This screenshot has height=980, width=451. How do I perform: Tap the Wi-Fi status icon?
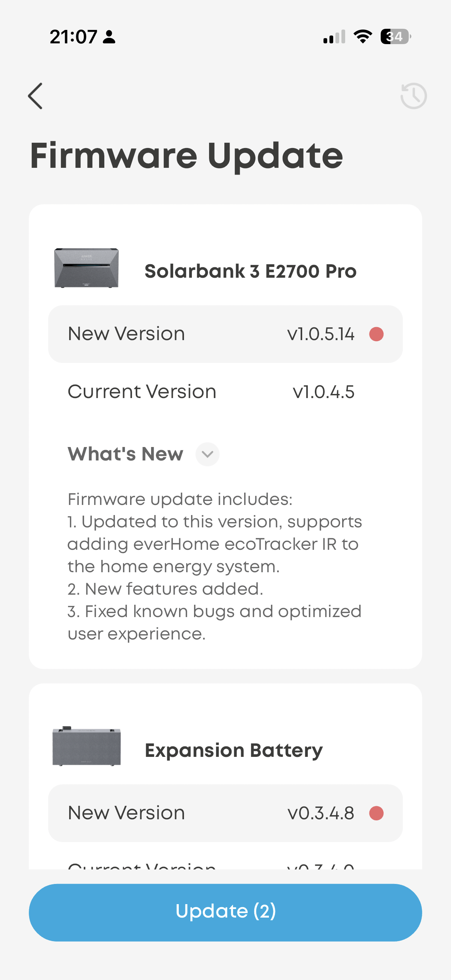363,37
